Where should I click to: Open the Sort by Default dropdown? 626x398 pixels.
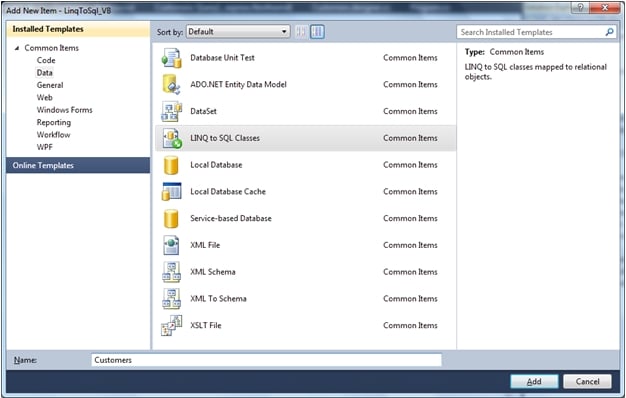(x=238, y=32)
